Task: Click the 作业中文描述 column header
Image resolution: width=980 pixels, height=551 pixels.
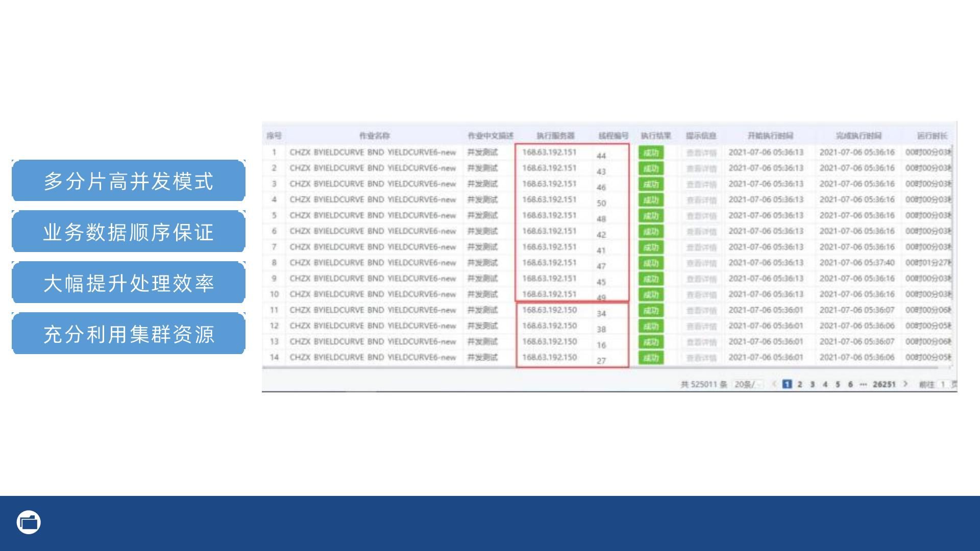Action: (491, 136)
